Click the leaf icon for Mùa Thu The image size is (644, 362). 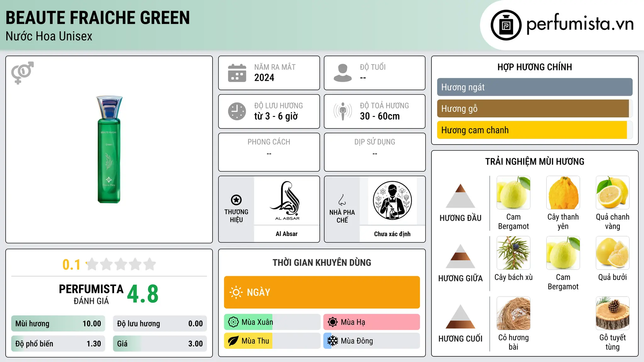click(233, 341)
